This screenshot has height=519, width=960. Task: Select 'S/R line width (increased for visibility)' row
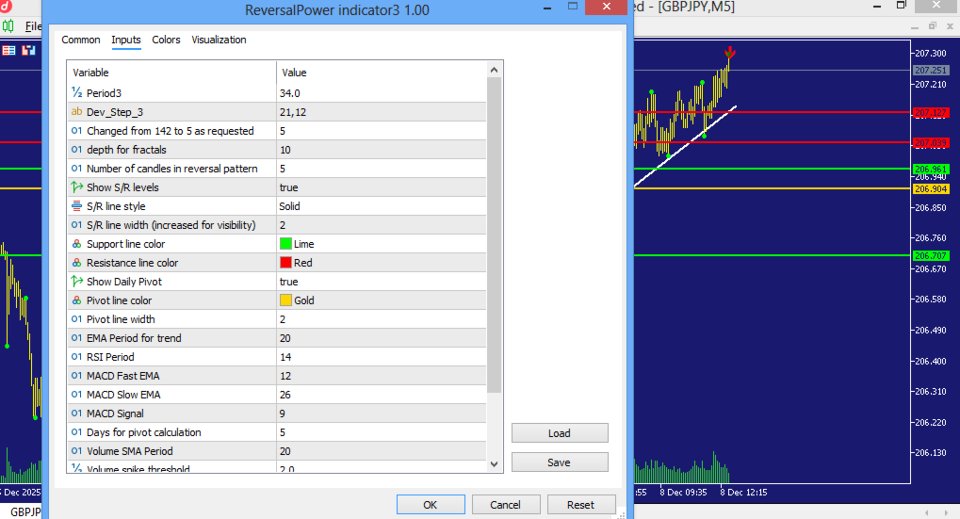click(x=277, y=225)
